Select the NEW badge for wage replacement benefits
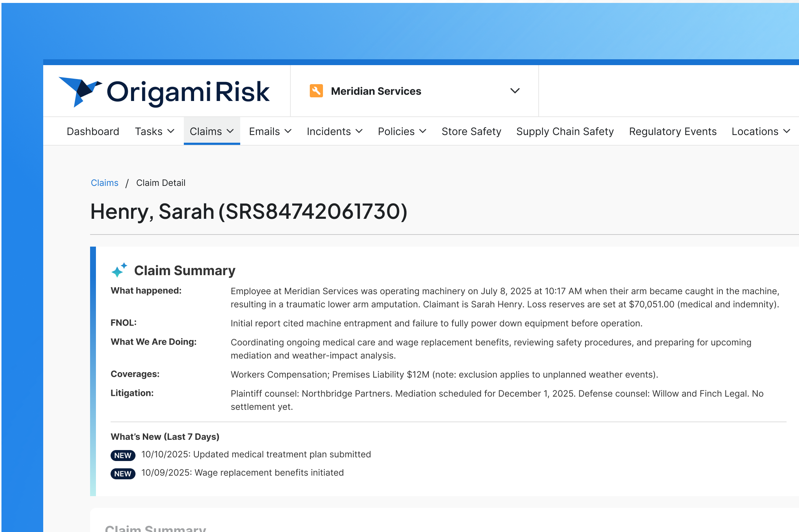The width and height of the screenshot is (799, 532). pyautogui.click(x=123, y=473)
